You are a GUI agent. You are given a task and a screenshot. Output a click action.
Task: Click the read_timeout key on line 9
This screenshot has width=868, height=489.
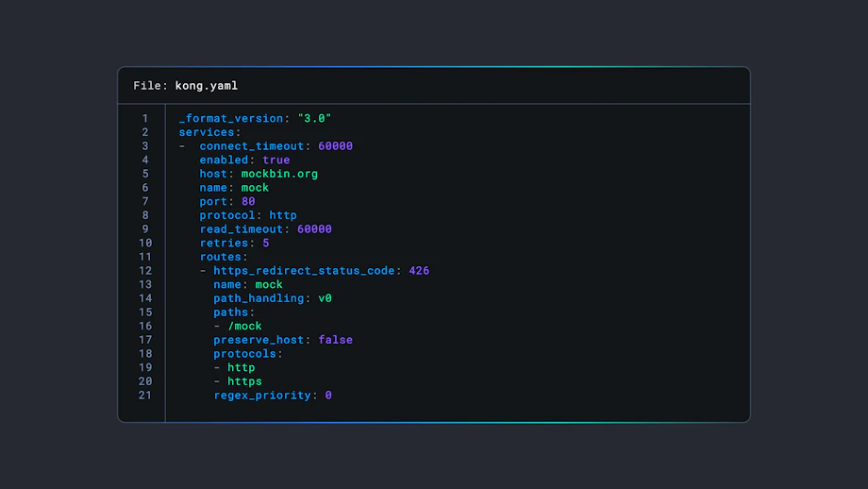241,229
